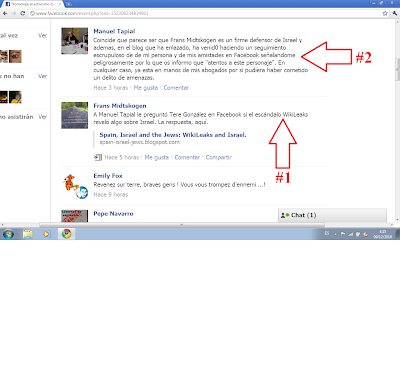The width and height of the screenshot is (400, 387).
Task: Click the shared-link icon beside Hace 5 horas
Action: [x=98, y=157]
